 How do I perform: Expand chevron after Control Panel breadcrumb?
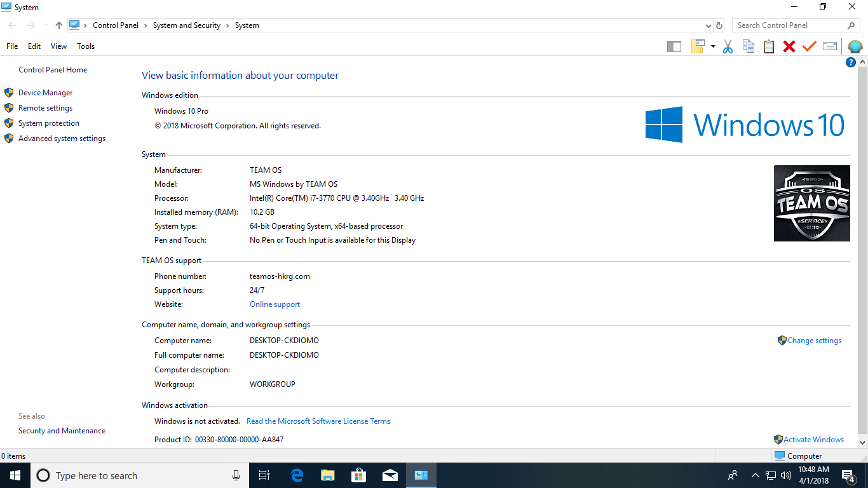tap(146, 25)
